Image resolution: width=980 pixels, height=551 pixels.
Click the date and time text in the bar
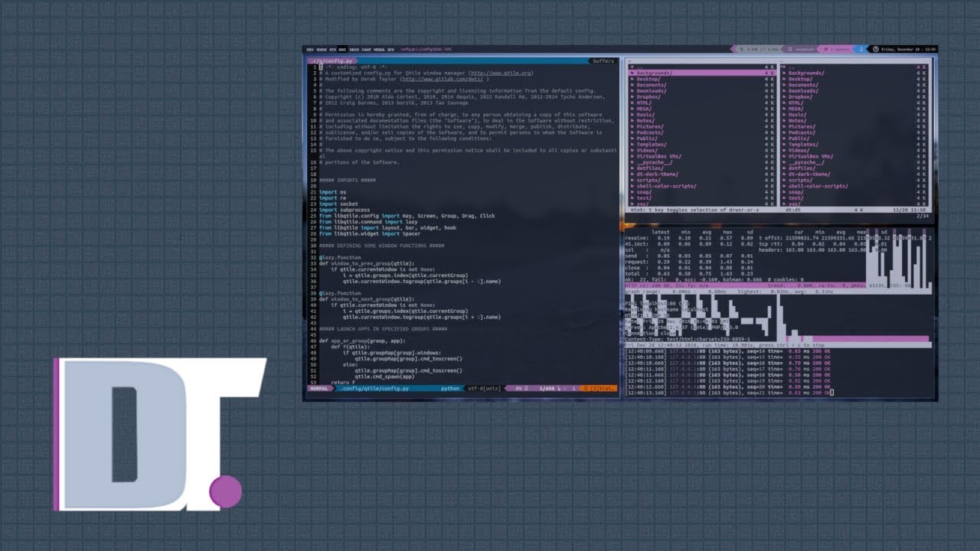coord(909,49)
